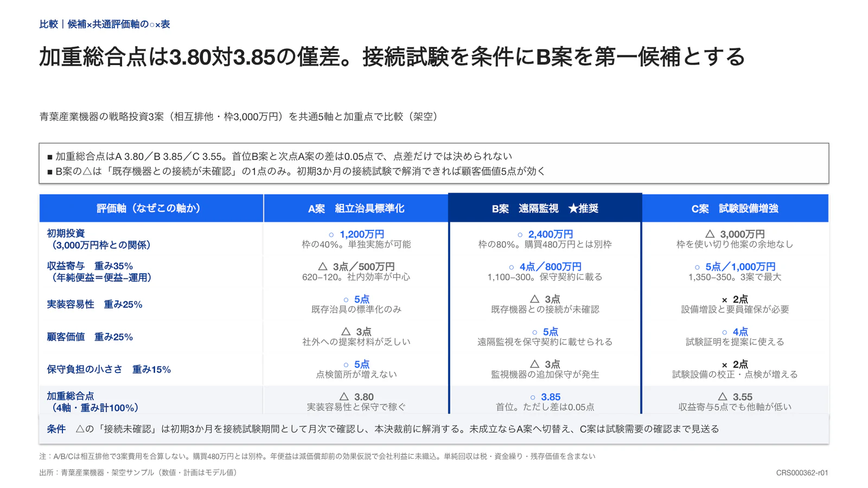The image size is (868, 488).
Task: Click the B案 遠隔監視 ★推奨 header
Action: click(545, 208)
